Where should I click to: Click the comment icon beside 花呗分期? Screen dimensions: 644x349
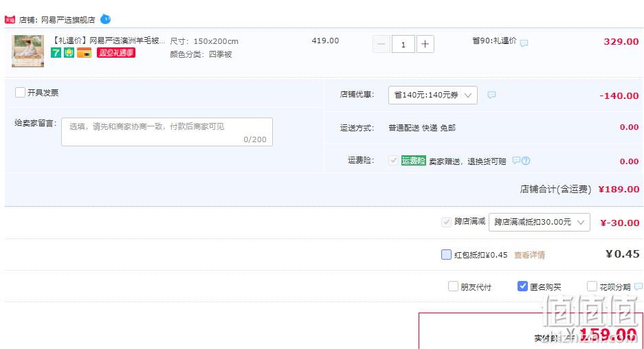639,286
